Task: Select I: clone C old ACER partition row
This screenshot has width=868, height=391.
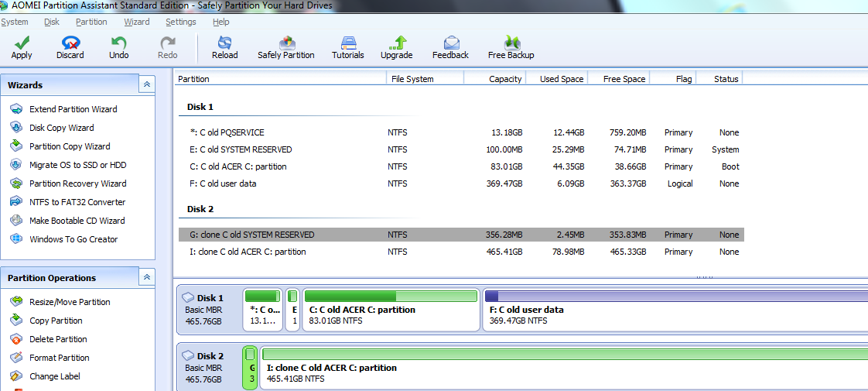Action: (461, 252)
